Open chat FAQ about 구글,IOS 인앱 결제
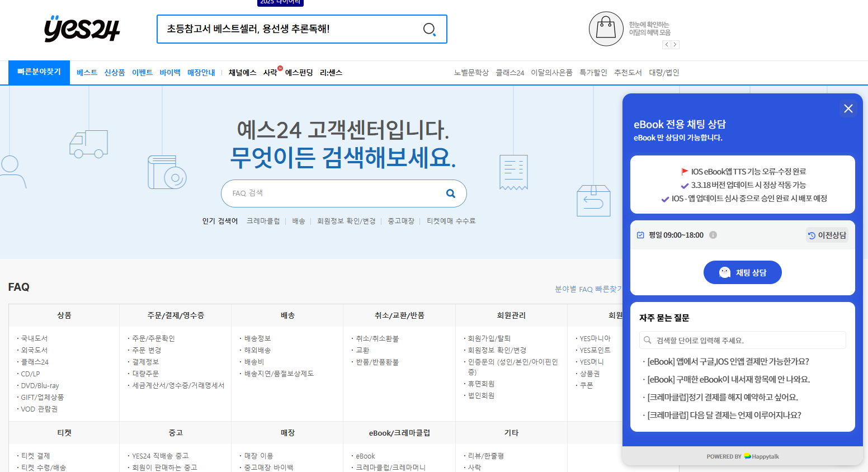 (x=728, y=361)
